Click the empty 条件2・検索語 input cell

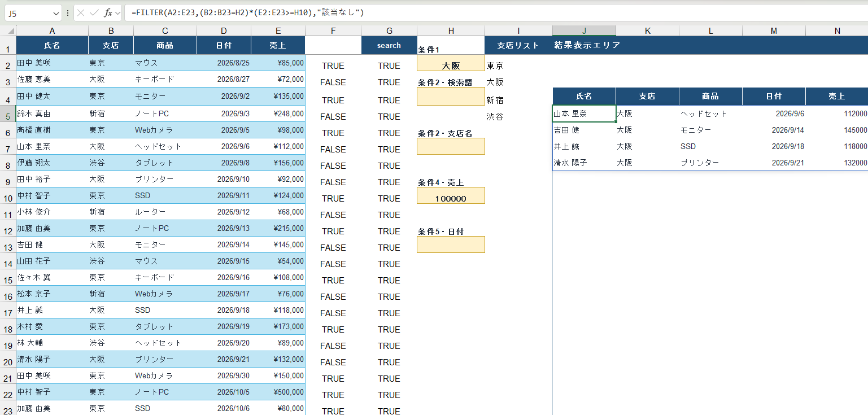(451, 96)
